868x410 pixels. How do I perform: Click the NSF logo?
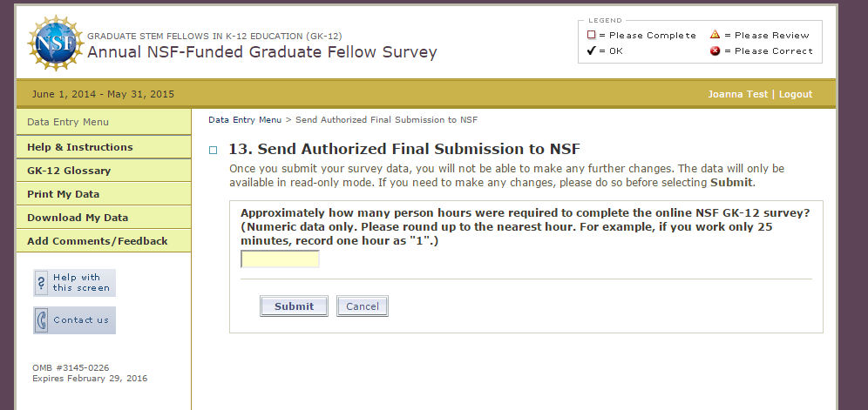[56, 43]
